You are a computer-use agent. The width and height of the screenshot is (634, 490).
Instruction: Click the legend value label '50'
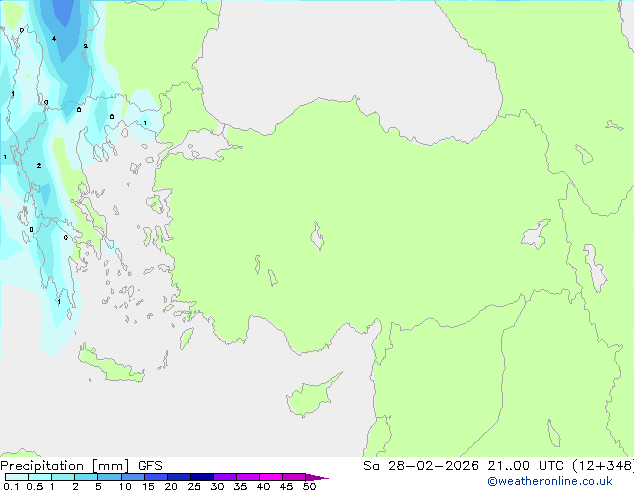click(x=309, y=486)
